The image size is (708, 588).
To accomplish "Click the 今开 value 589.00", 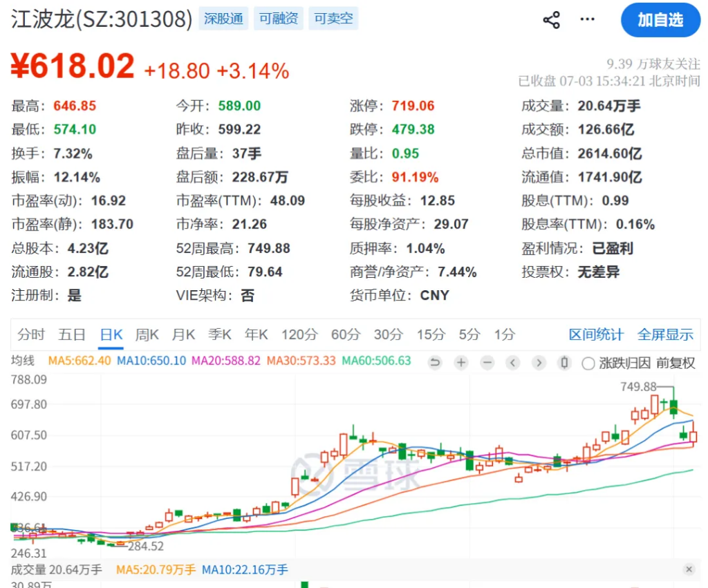I will [x=239, y=106].
